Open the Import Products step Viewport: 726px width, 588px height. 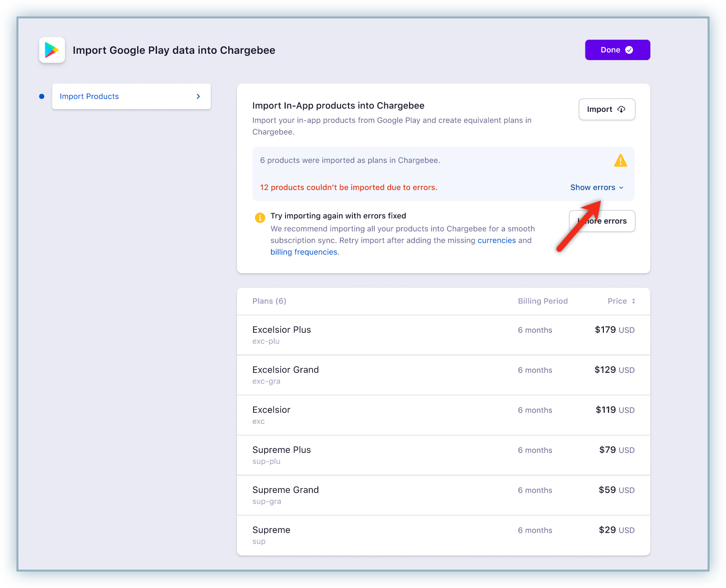(x=89, y=96)
